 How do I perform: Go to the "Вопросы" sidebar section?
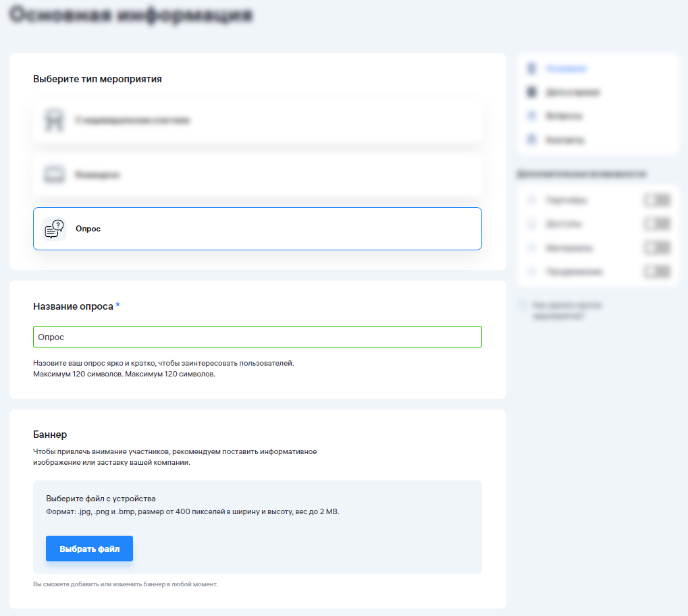point(564,116)
